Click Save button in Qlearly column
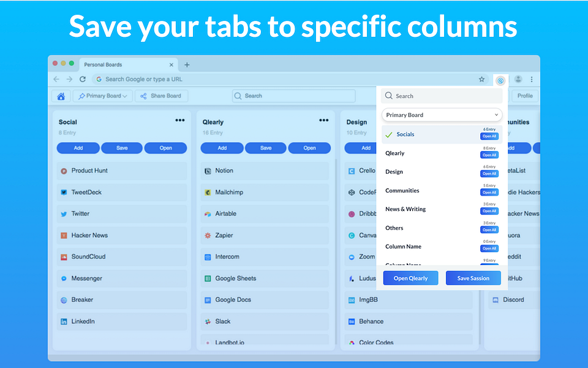This screenshot has height=368, width=588. click(266, 148)
